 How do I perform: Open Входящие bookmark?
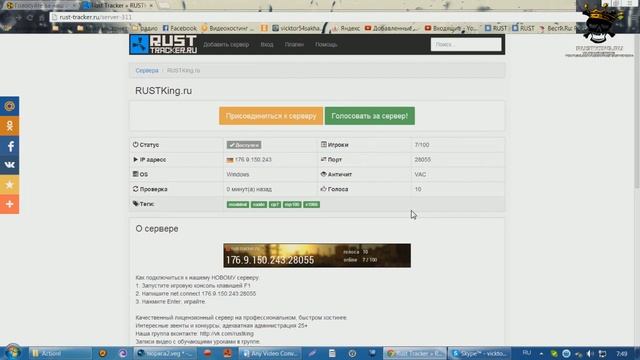451,28
